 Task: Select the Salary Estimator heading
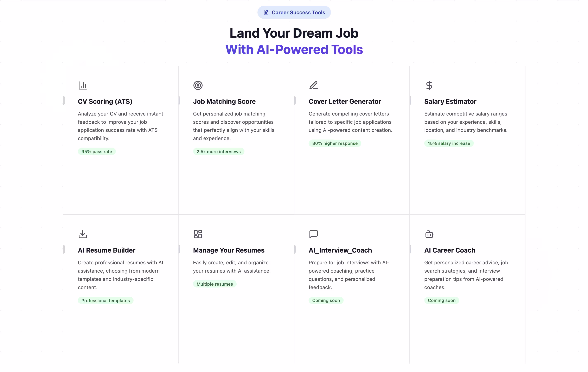(450, 101)
